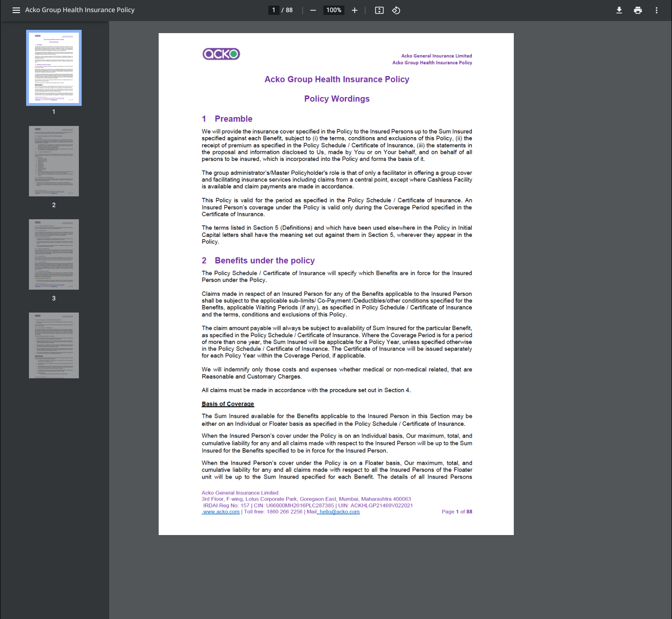This screenshot has height=619, width=672.
Task: Click the Acko logo on the page
Action: (x=221, y=54)
